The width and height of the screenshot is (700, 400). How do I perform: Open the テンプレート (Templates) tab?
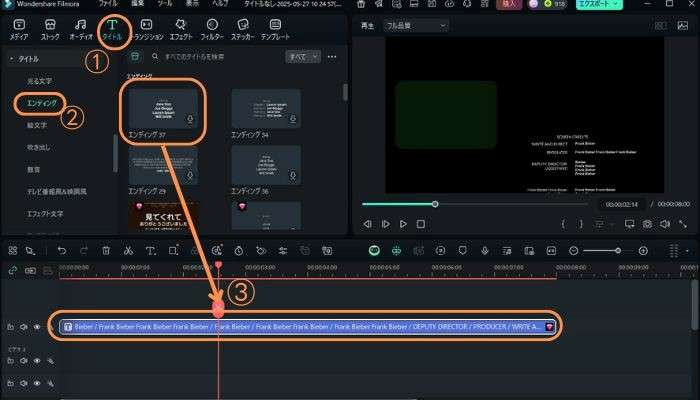click(x=275, y=29)
